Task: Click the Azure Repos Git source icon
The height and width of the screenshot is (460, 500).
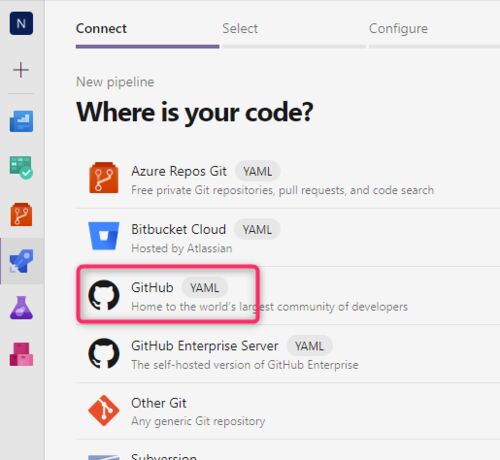Action: tap(104, 178)
